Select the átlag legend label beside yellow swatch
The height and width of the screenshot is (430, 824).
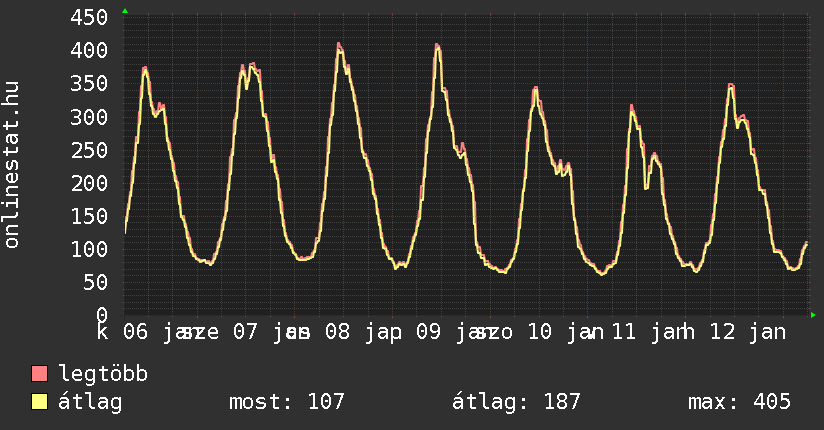[x=90, y=402]
